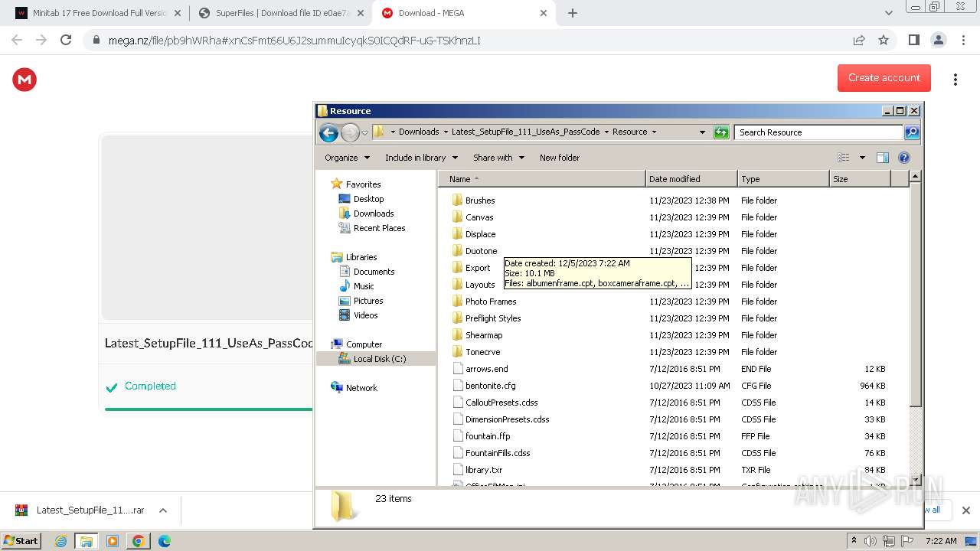Open Share with dropdown
Viewport: 980px width, 551px height.
[498, 158]
